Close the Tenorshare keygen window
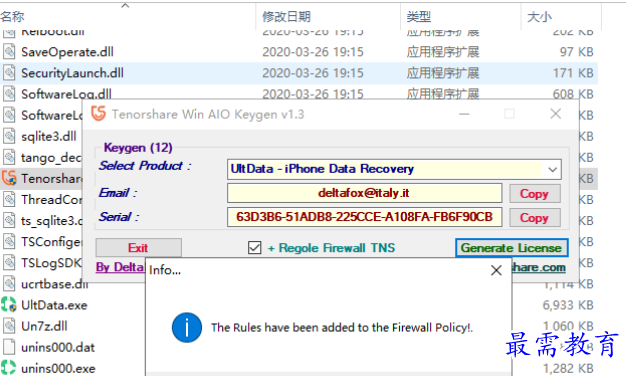Viewport: 627px width, 376px height. click(x=555, y=114)
